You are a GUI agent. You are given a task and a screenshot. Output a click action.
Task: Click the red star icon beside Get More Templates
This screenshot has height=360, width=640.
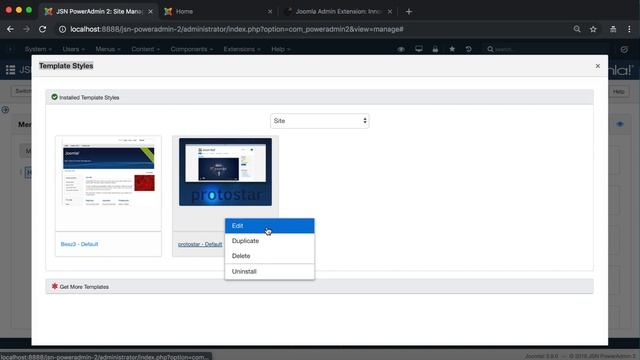coord(54,286)
